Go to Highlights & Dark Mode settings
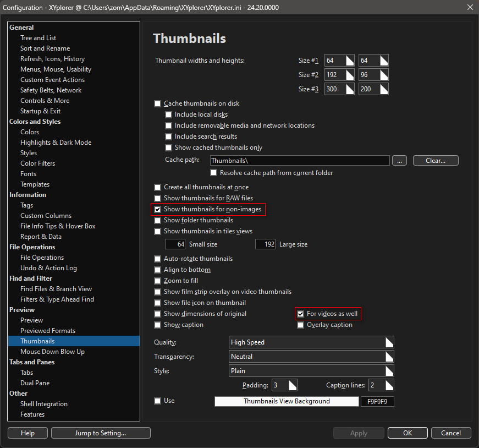 pos(56,143)
